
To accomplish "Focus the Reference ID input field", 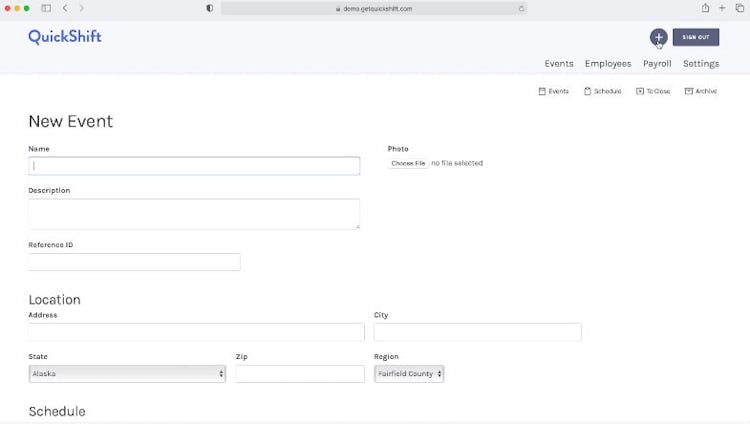I will [x=134, y=262].
